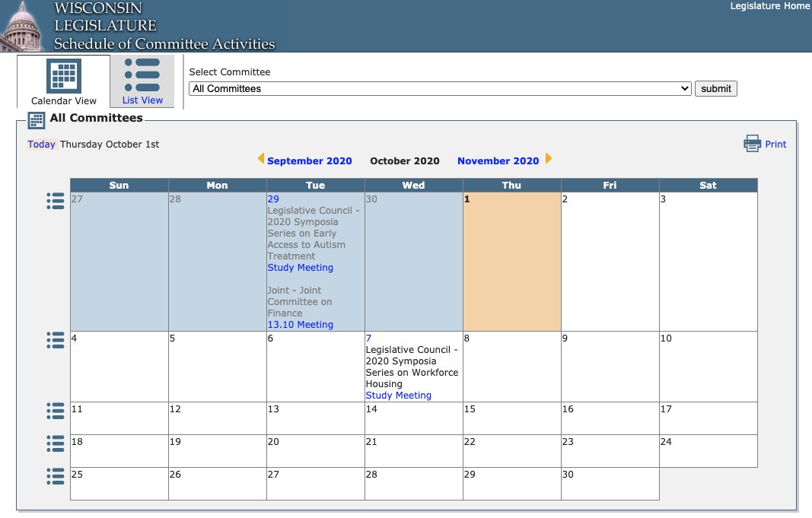Click day cell 2 Friday
812x518 pixels.
click(x=610, y=262)
